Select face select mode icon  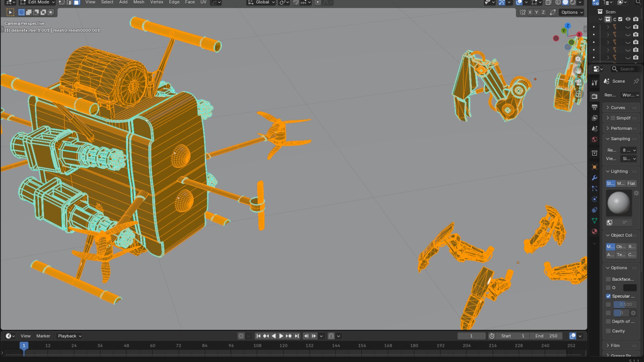tap(76, 2)
